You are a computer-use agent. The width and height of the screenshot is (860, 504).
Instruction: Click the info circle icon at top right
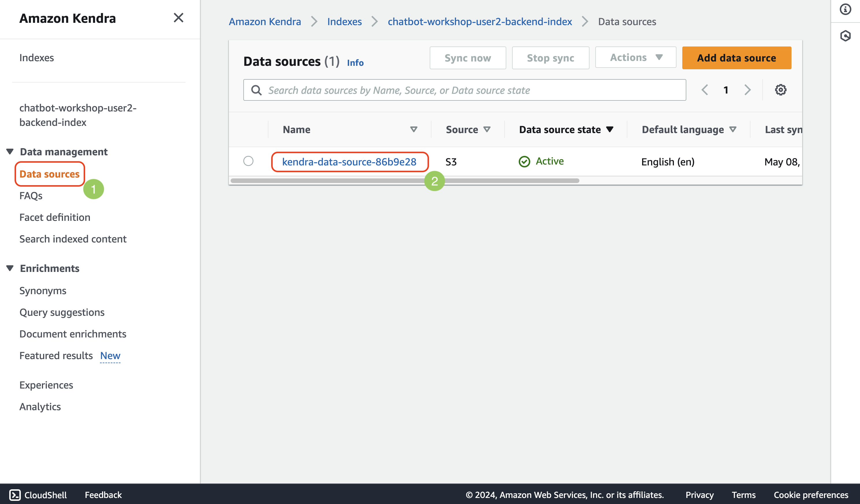pyautogui.click(x=845, y=9)
